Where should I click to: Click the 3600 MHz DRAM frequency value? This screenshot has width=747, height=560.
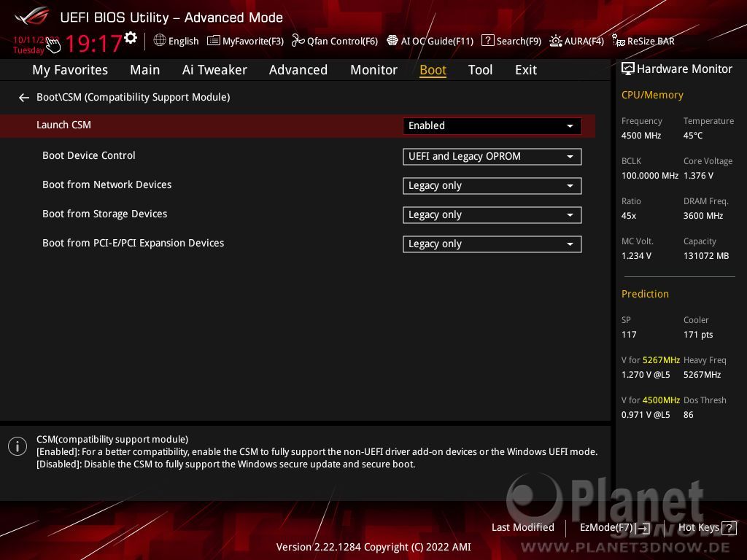click(x=703, y=216)
